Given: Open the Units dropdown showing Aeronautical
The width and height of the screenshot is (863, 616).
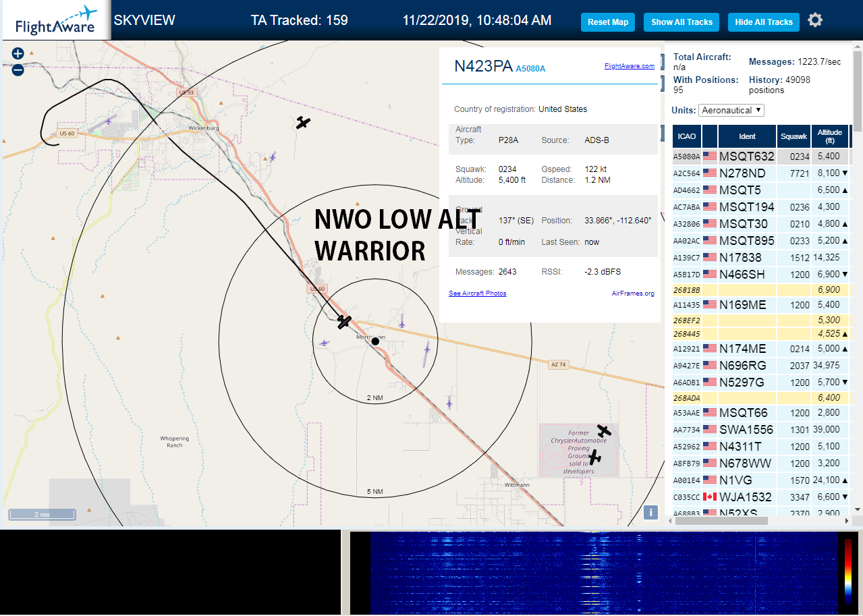Looking at the screenshot, I should 731,110.
